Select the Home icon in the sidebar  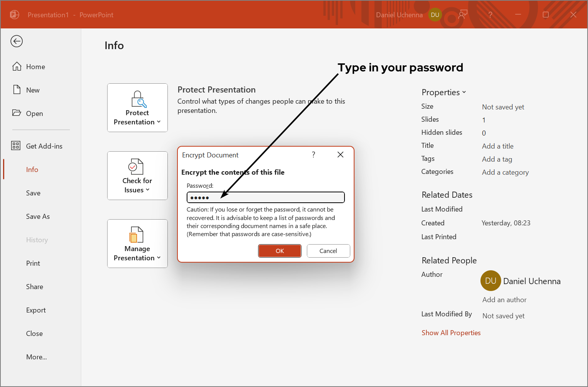17,66
